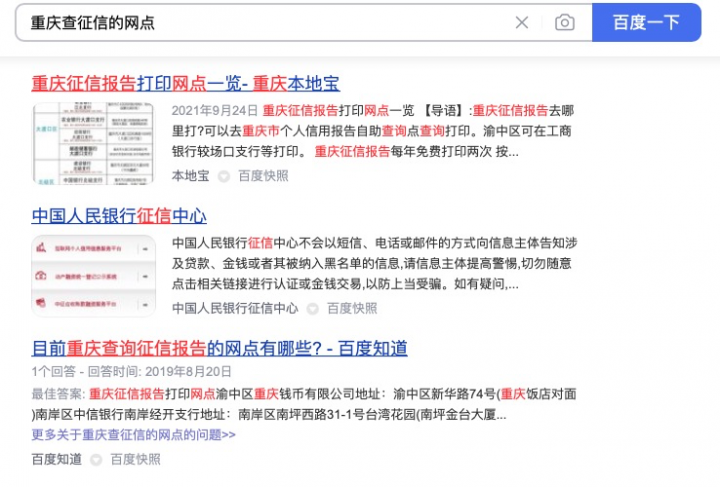Image resolution: width=720 pixels, height=487 pixels.
Task: Click the table thumbnail of the 本地宝 result
Action: point(93,143)
